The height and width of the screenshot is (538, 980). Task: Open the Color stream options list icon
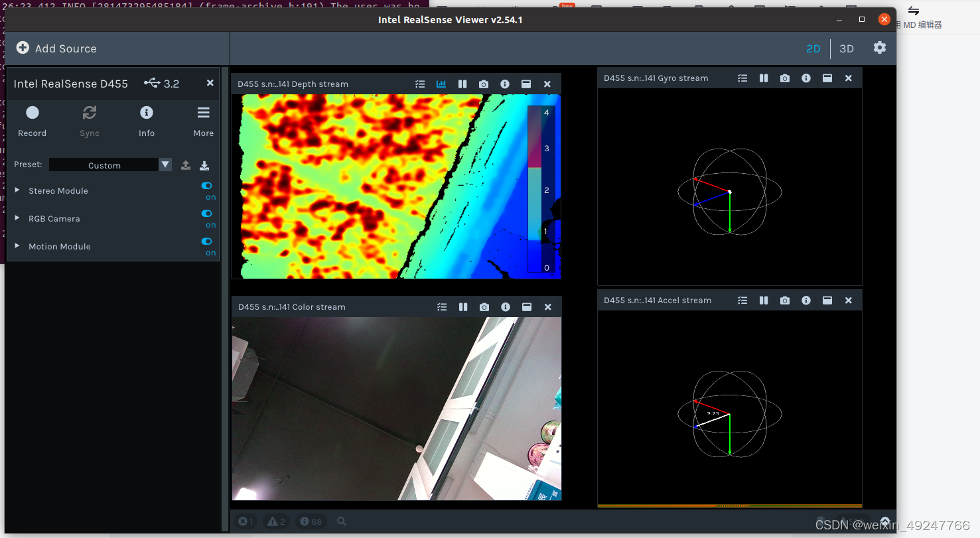[442, 307]
